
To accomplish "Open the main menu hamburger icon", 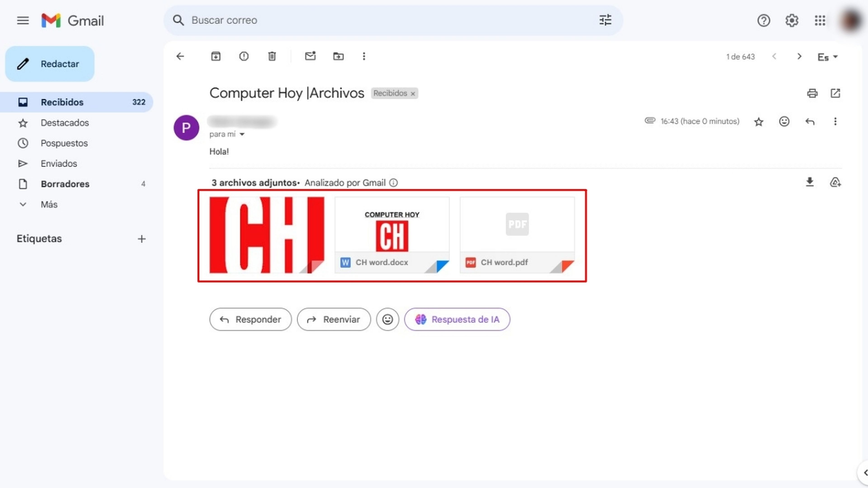I will tap(23, 21).
